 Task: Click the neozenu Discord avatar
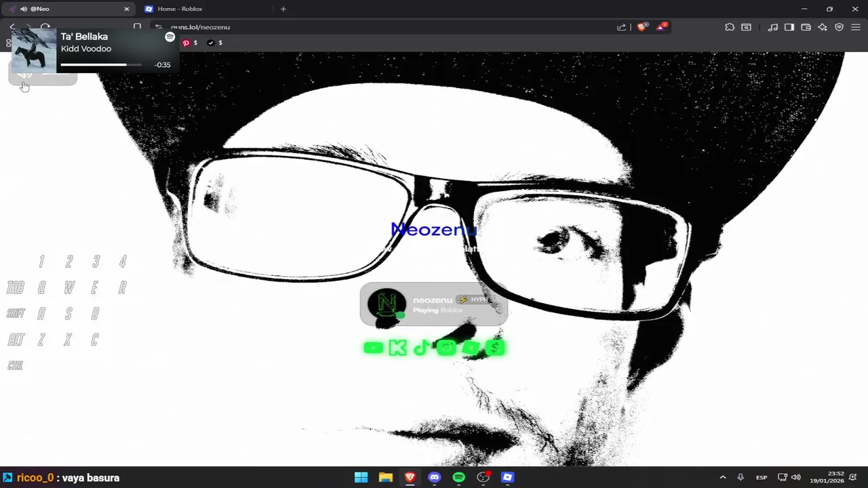386,304
